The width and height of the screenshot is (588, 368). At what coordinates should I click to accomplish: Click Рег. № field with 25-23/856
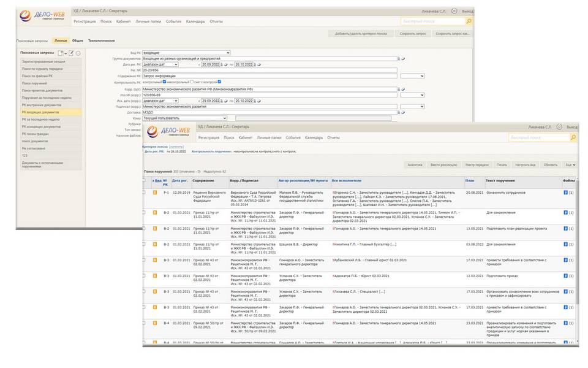(x=269, y=70)
